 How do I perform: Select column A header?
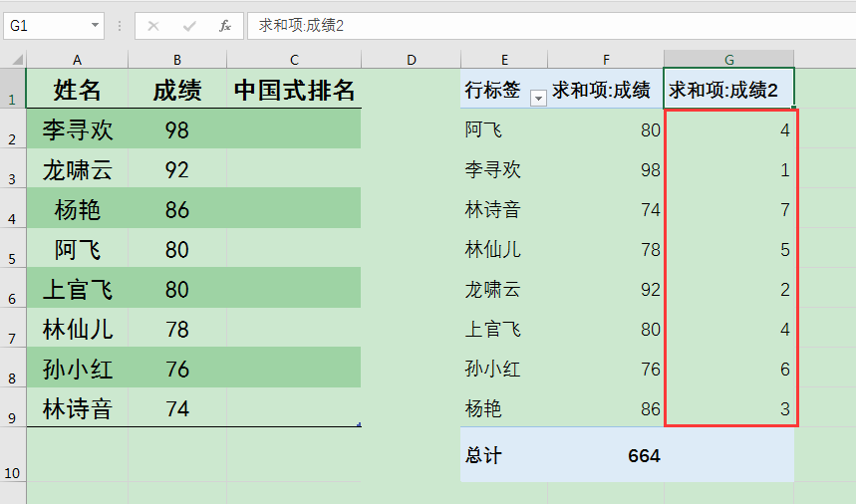click(x=77, y=60)
